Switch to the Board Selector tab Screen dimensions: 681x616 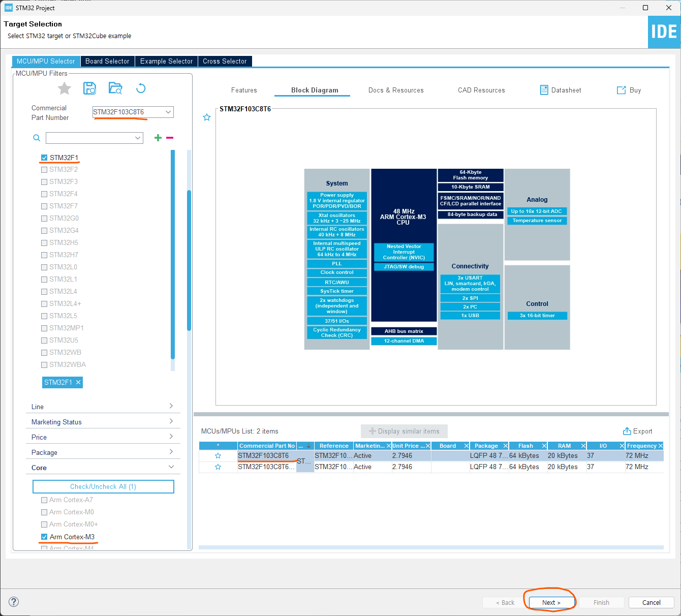[107, 61]
